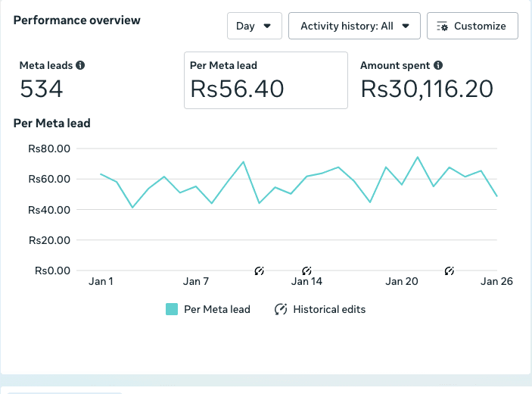Click the Jan 20 axis label

click(x=402, y=281)
